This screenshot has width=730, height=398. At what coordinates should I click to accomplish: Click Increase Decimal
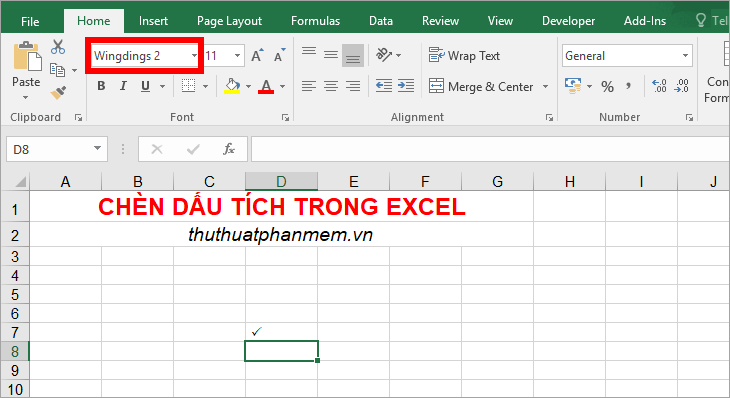[x=659, y=86]
